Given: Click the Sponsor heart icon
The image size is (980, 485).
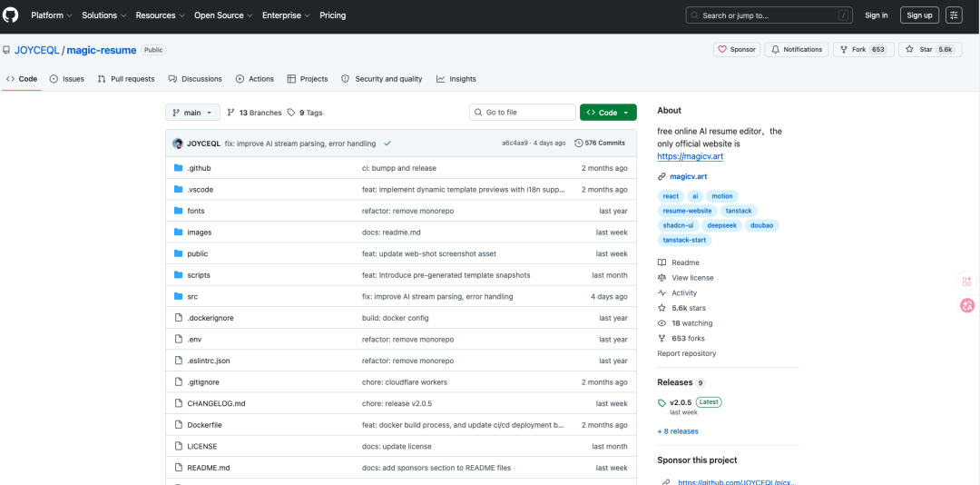Looking at the screenshot, I should (x=722, y=49).
